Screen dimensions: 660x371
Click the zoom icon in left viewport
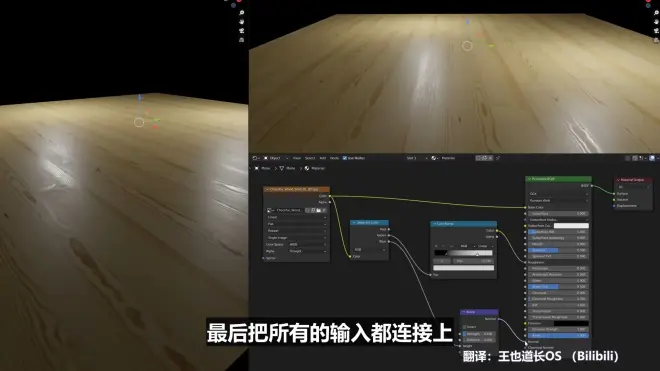[x=242, y=13]
